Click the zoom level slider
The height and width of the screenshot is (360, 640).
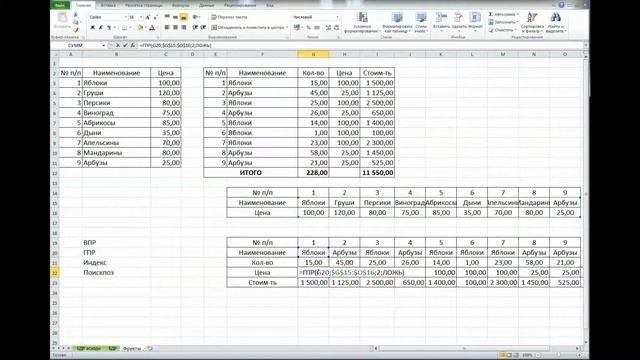point(558,355)
